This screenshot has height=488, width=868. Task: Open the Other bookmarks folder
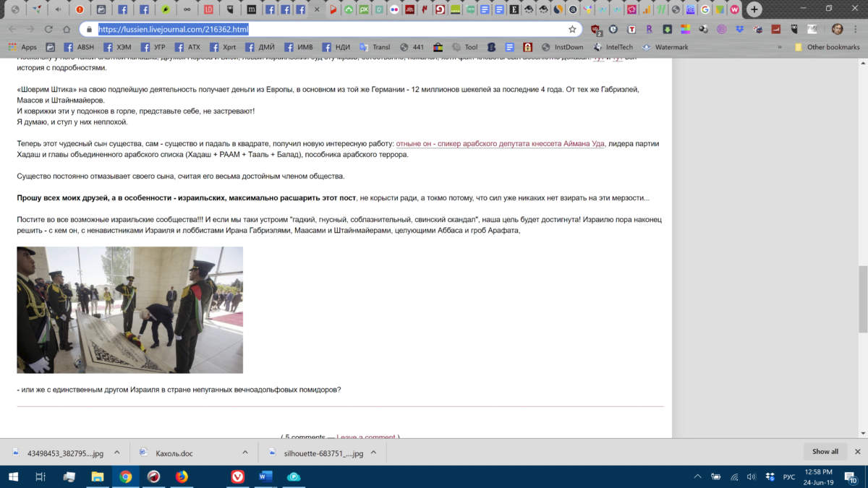tap(827, 47)
